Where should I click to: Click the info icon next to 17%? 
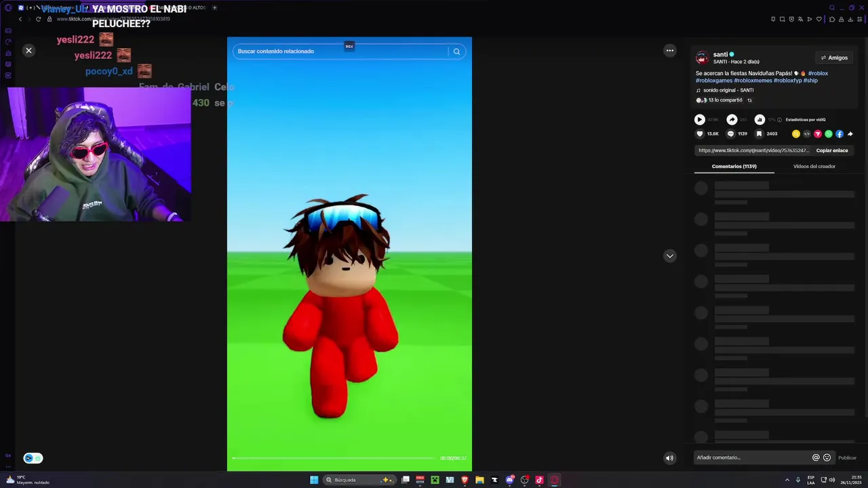(779, 120)
